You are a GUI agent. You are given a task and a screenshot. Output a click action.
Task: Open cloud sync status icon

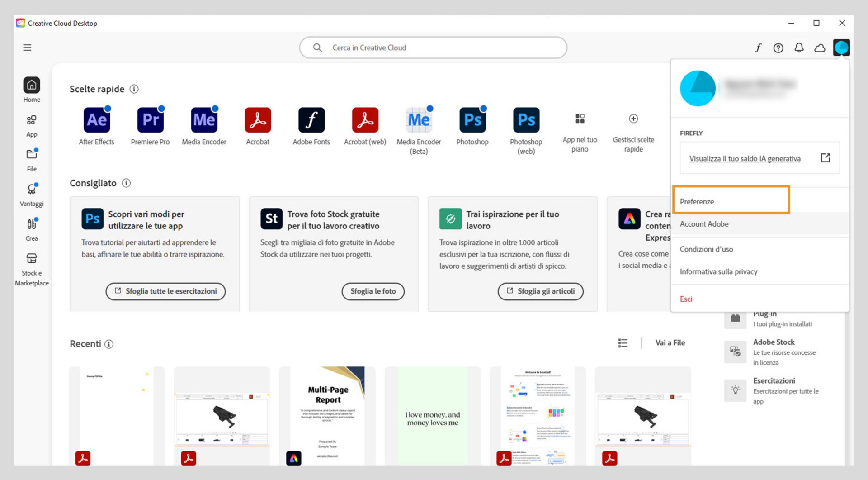pos(820,48)
